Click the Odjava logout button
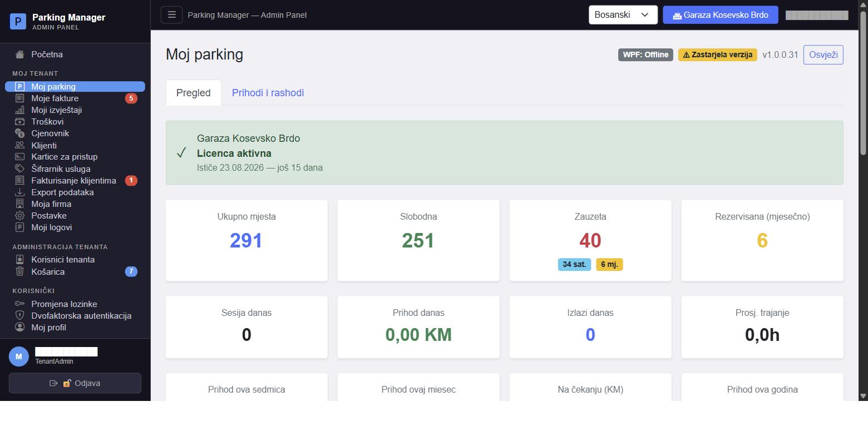The height and width of the screenshot is (436, 868). point(75,383)
